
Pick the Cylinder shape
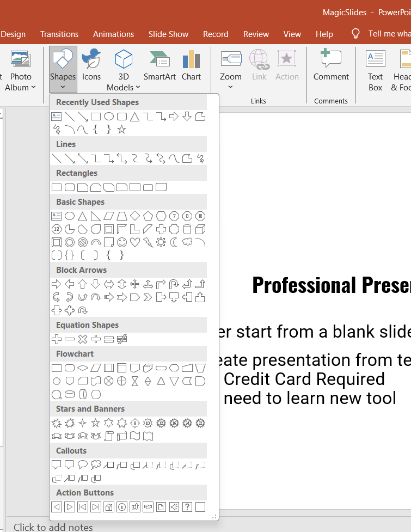(187, 229)
